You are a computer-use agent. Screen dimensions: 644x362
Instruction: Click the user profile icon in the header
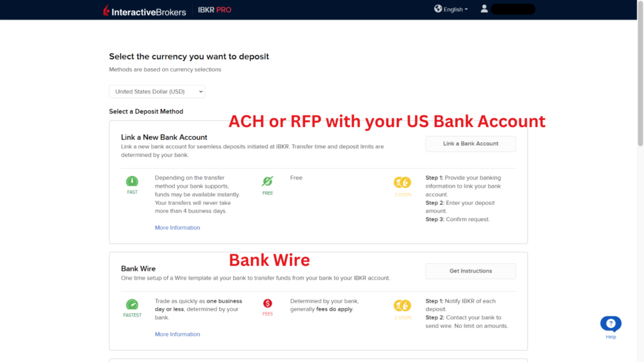[x=484, y=9]
